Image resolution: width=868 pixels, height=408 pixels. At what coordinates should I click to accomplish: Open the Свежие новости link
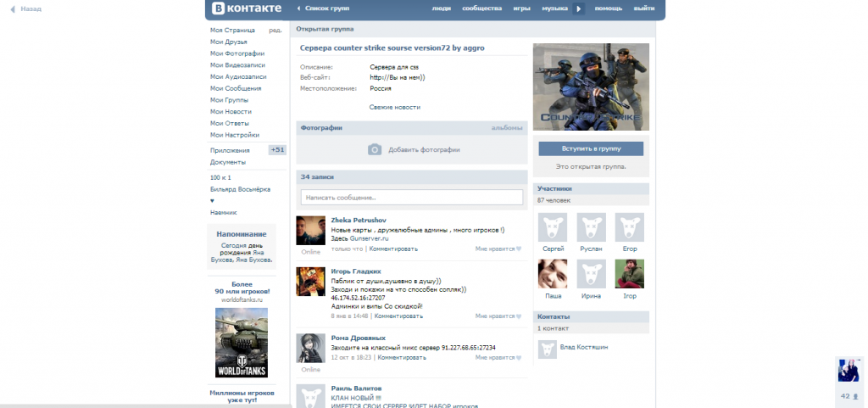pyautogui.click(x=394, y=107)
